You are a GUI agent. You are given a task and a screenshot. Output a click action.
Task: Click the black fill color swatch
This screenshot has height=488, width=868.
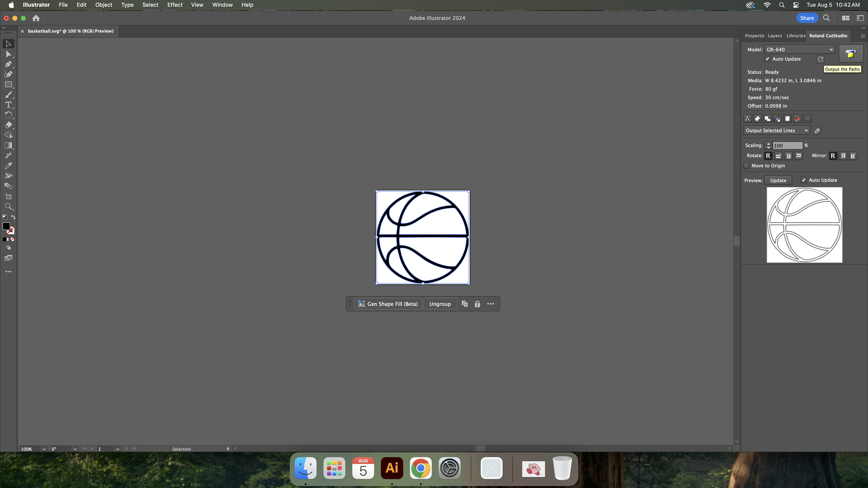click(6, 226)
